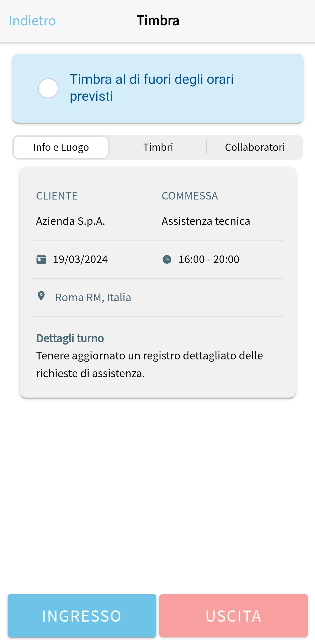This screenshot has width=315, height=644.
Task: Select the 'Info e Luogo' tab
Action: 61,147
